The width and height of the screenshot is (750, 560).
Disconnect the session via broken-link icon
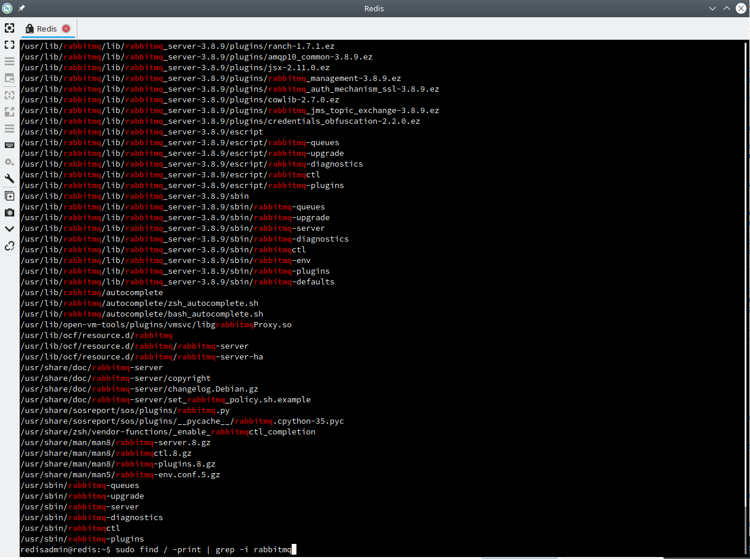(x=10, y=246)
